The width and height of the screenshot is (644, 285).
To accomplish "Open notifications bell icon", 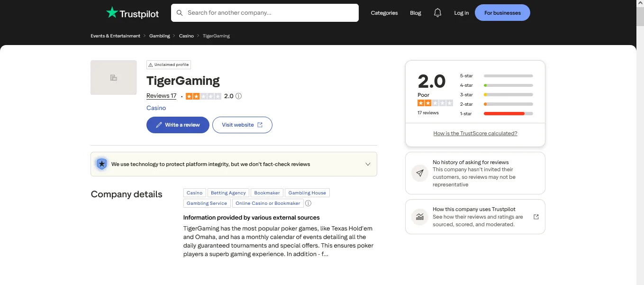I will tap(437, 13).
